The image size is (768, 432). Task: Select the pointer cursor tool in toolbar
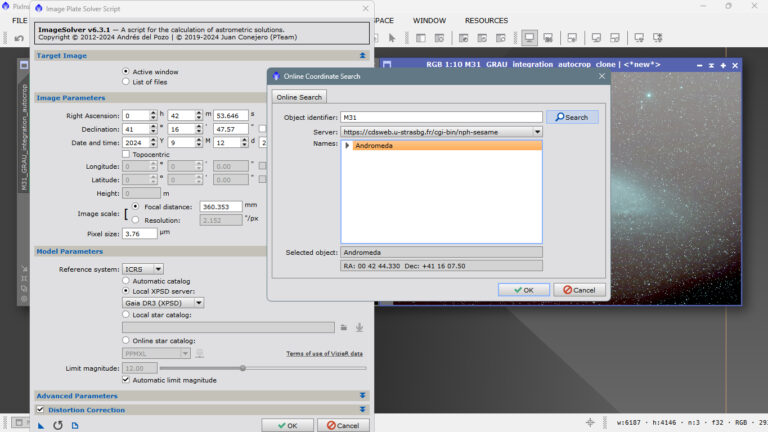pyautogui.click(x=391, y=38)
